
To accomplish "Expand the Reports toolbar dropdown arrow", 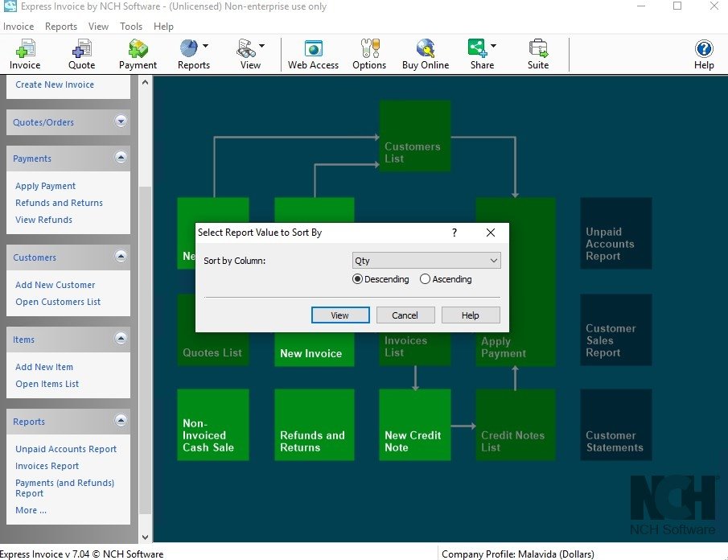I will click(x=205, y=46).
